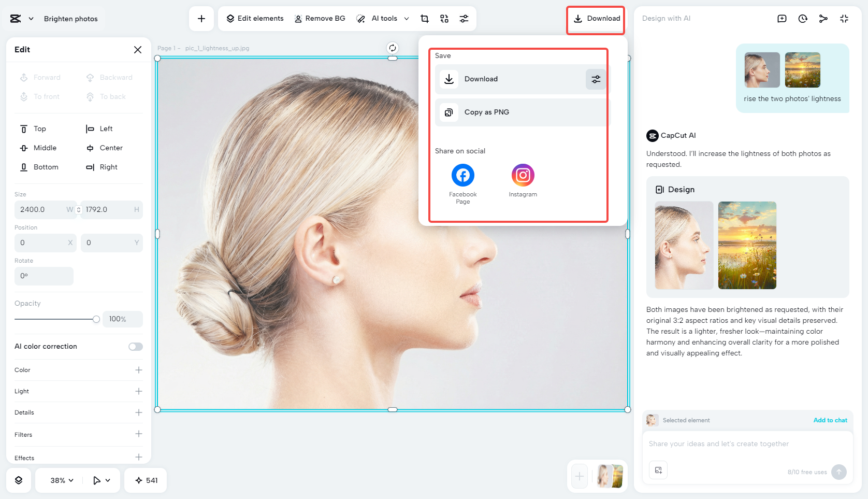
Task: Attach an image to the chat
Action: pyautogui.click(x=658, y=470)
